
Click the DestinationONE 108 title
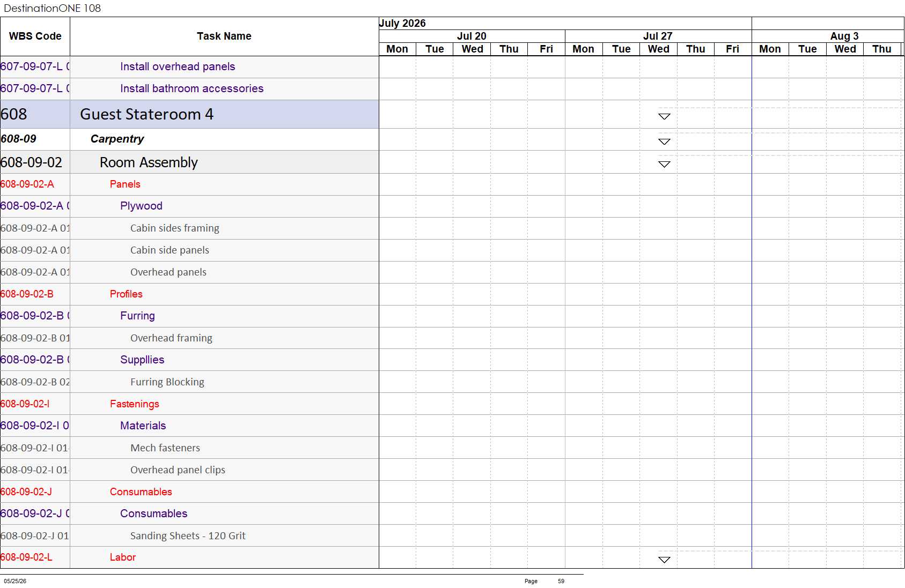point(52,8)
